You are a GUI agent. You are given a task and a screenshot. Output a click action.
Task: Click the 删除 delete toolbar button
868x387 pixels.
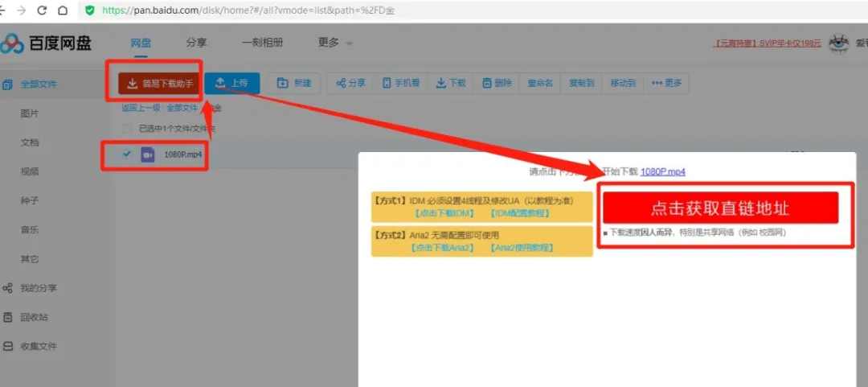[x=497, y=83]
